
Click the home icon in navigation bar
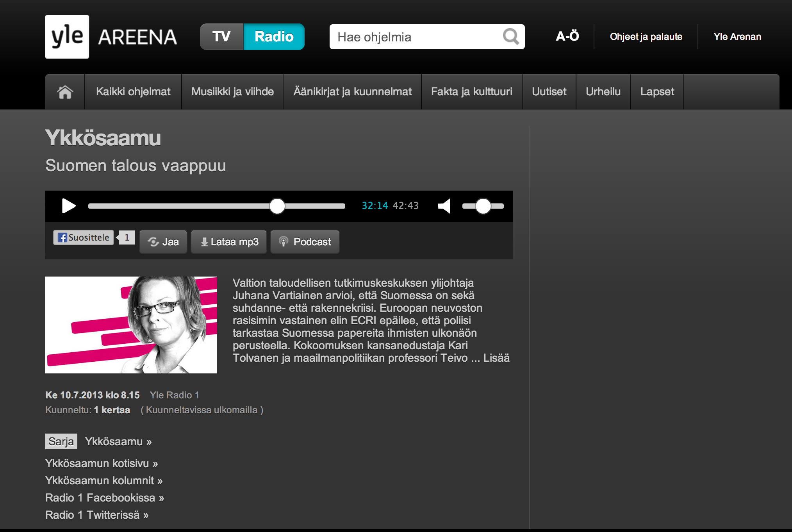click(x=65, y=92)
